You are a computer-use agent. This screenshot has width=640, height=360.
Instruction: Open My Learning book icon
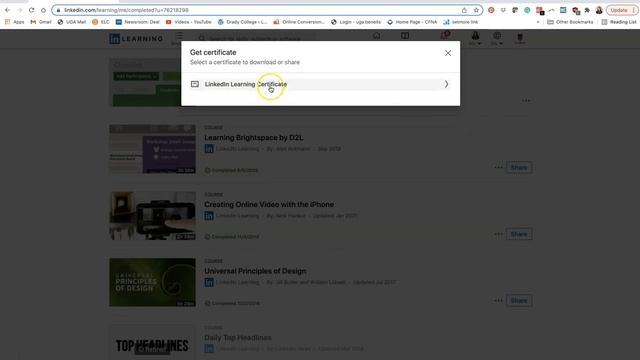pyautogui.click(x=404, y=36)
